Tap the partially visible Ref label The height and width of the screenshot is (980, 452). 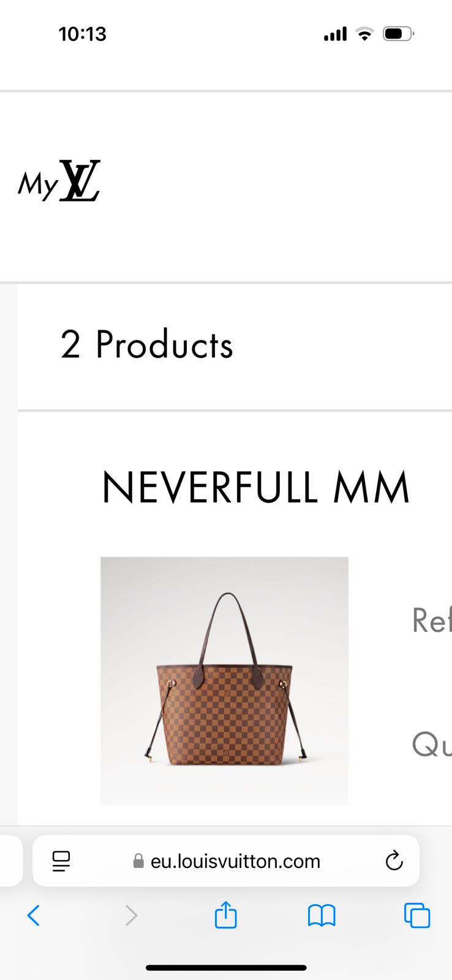coord(432,620)
